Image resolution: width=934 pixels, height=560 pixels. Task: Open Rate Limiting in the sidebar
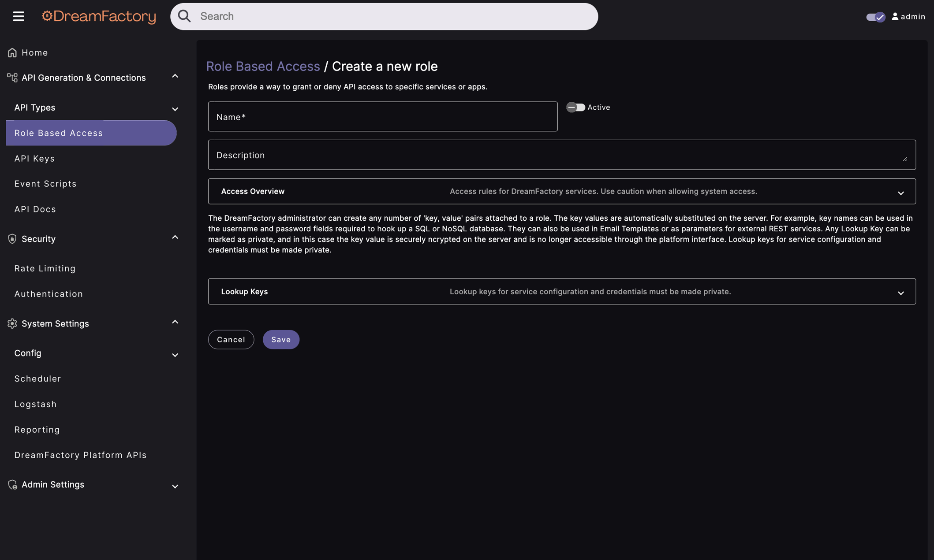(45, 268)
